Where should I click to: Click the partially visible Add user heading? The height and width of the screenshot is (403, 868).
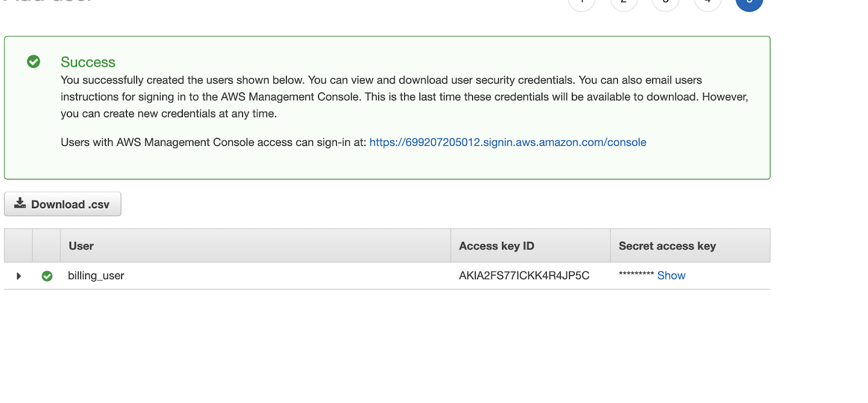pyautogui.click(x=48, y=1)
